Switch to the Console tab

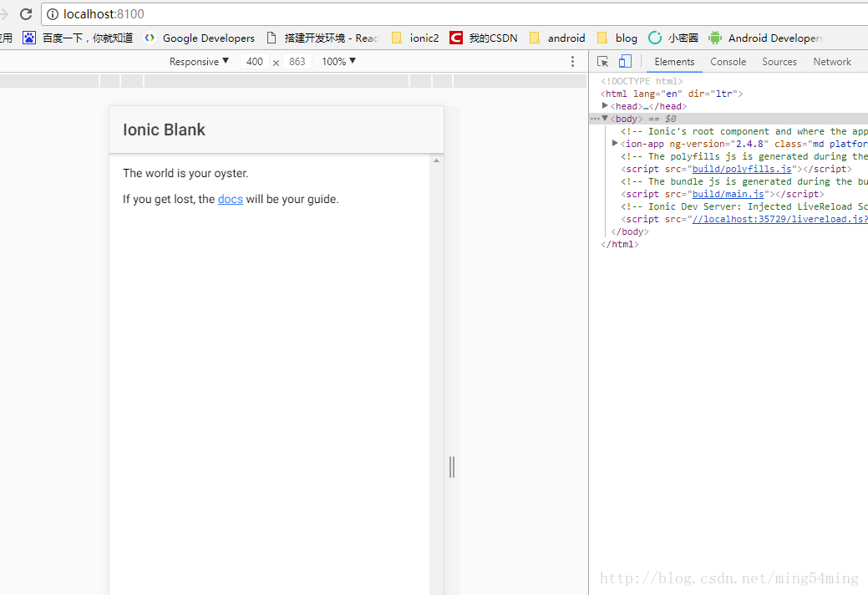pyautogui.click(x=728, y=62)
